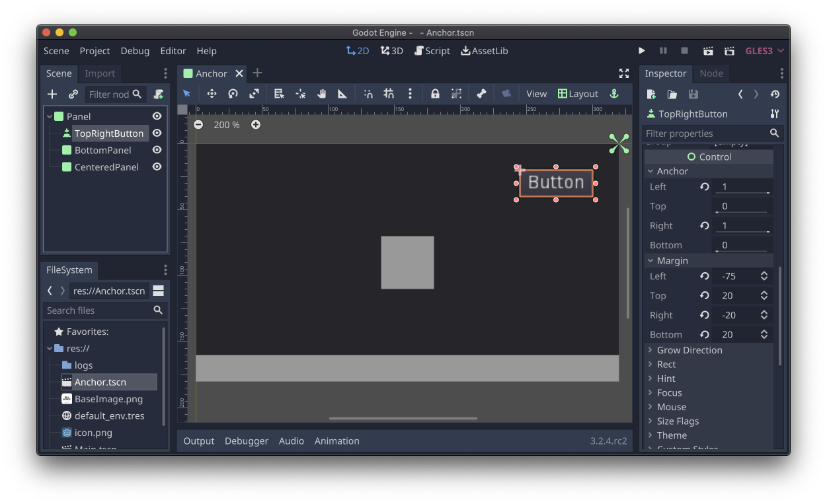Open the snapping options menu

coord(410,93)
